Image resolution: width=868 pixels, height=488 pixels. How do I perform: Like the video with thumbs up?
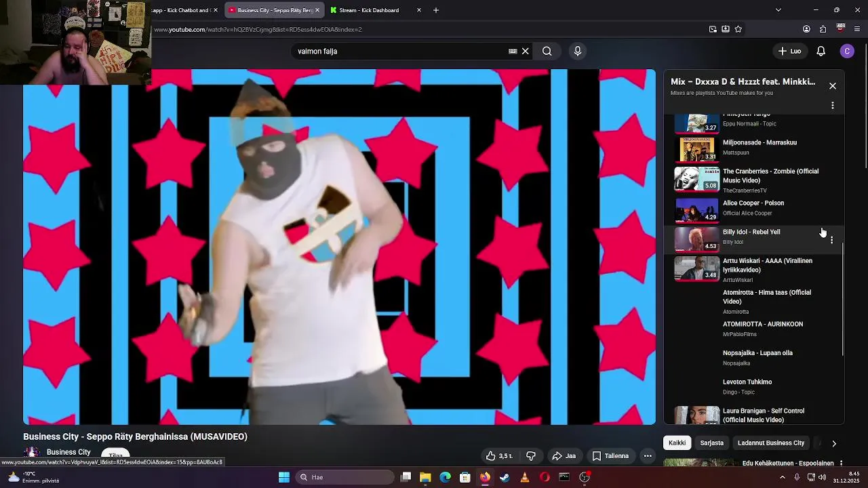click(x=499, y=456)
